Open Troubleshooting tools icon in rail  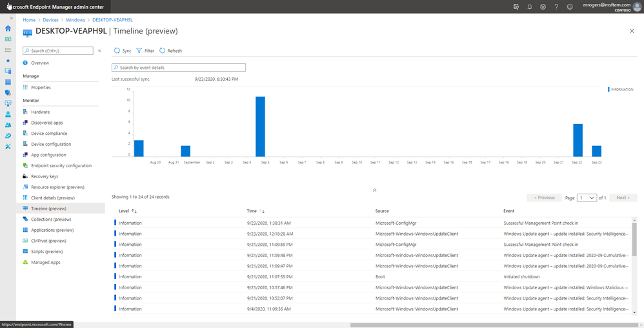[x=8, y=147]
